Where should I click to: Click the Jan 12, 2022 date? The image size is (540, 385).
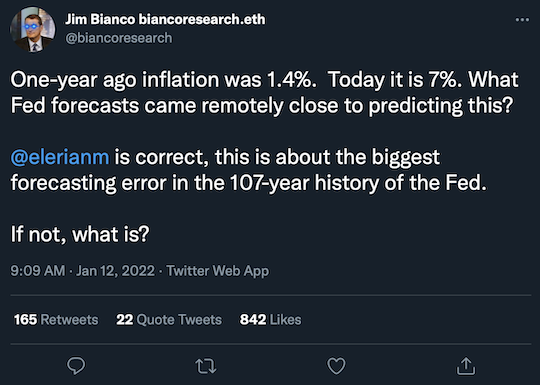coord(115,271)
